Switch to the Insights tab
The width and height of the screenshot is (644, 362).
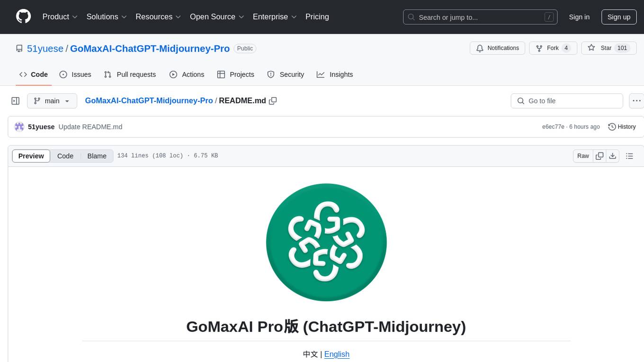(335, 74)
